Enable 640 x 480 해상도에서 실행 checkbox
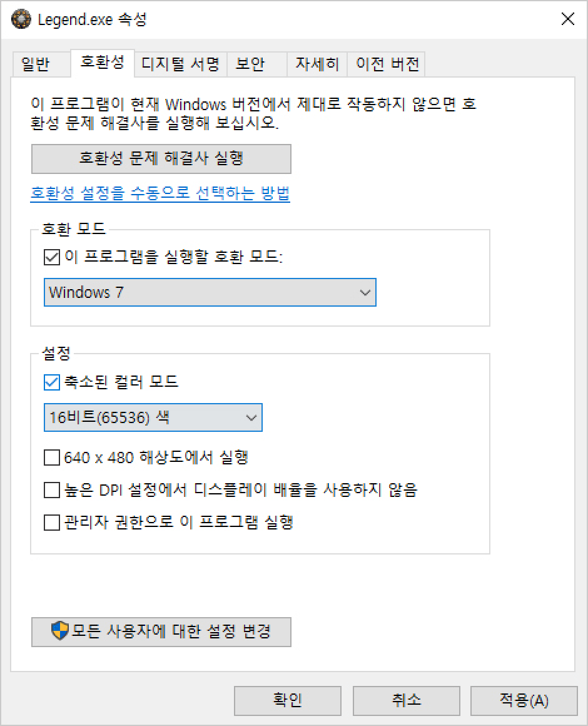The height and width of the screenshot is (726, 588). [52, 458]
